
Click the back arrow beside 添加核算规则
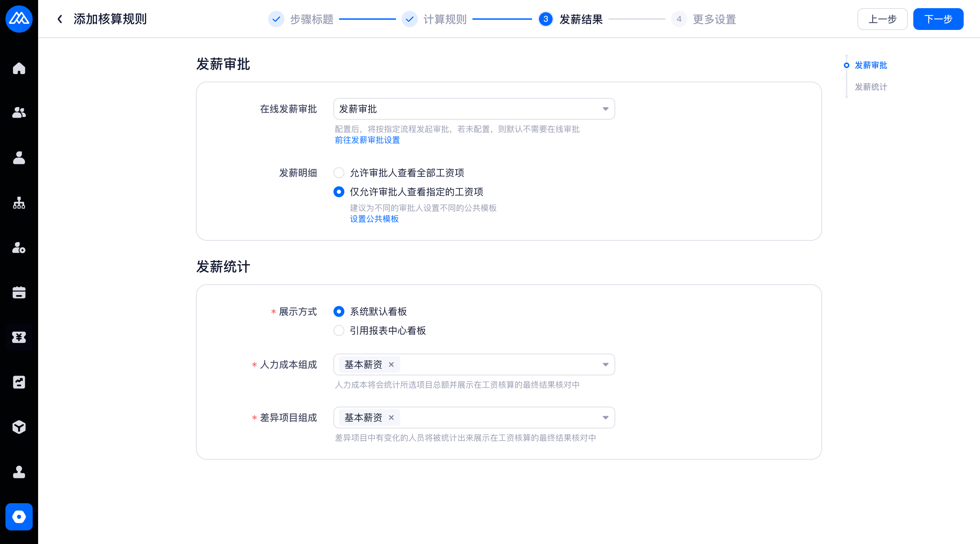pos(60,19)
